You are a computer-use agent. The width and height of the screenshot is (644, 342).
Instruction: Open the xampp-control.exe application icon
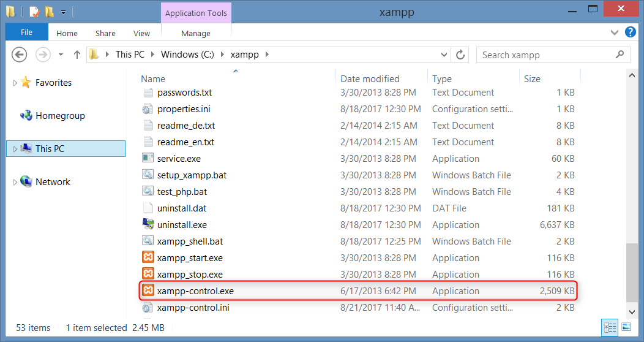148,291
